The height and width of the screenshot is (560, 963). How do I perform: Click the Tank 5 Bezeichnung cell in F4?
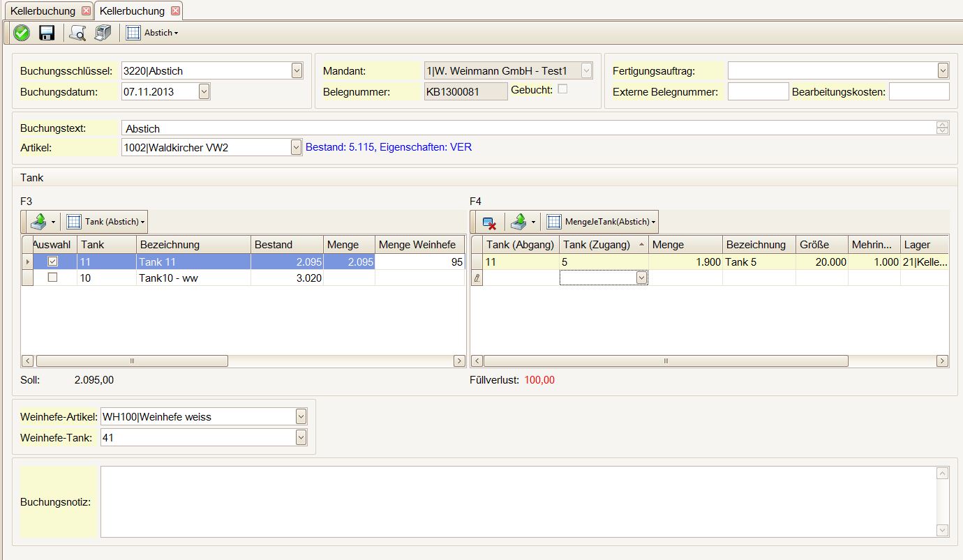tap(759, 262)
